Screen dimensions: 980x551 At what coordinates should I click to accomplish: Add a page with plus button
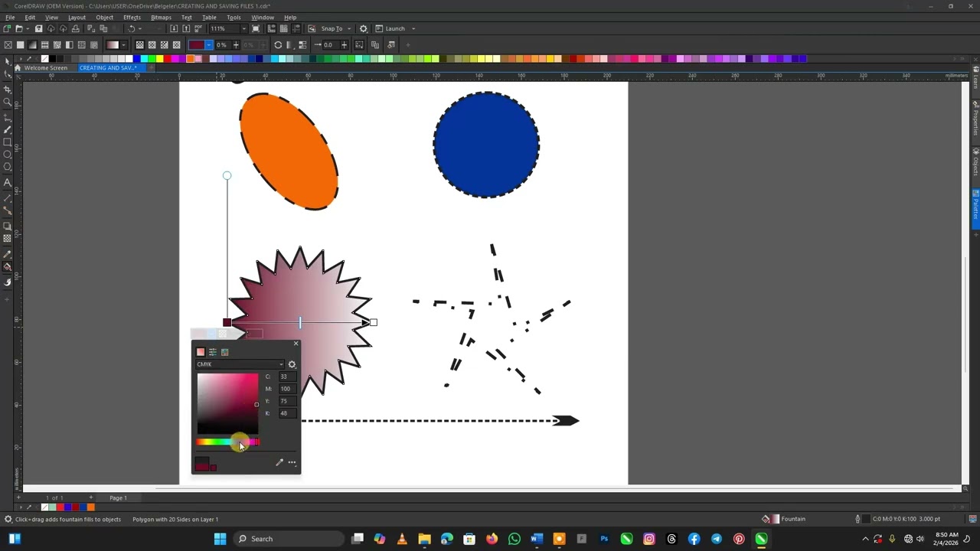90,498
